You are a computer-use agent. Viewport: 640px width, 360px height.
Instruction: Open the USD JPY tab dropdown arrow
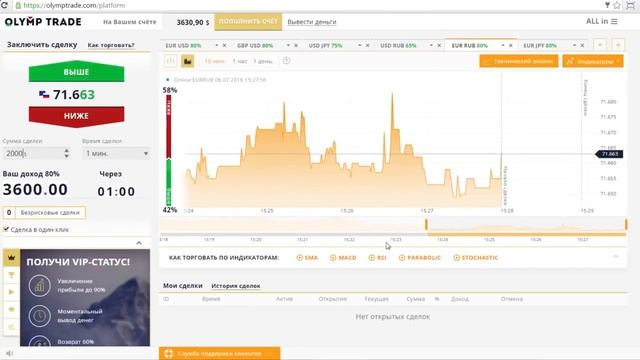[x=360, y=45]
